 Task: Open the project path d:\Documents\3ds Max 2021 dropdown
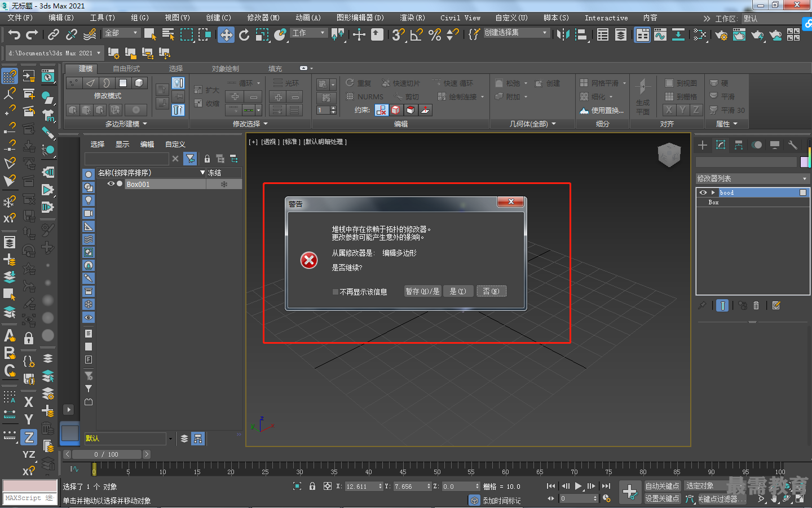click(x=54, y=53)
